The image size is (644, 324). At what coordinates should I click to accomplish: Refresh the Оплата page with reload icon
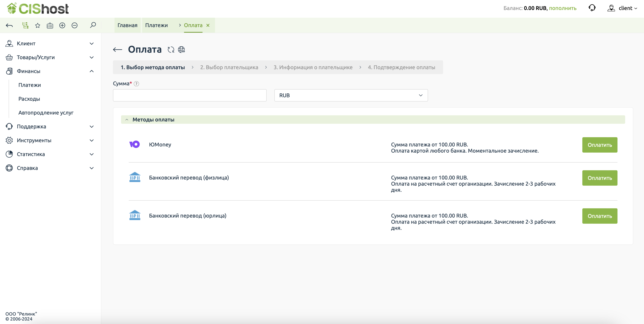[171, 50]
